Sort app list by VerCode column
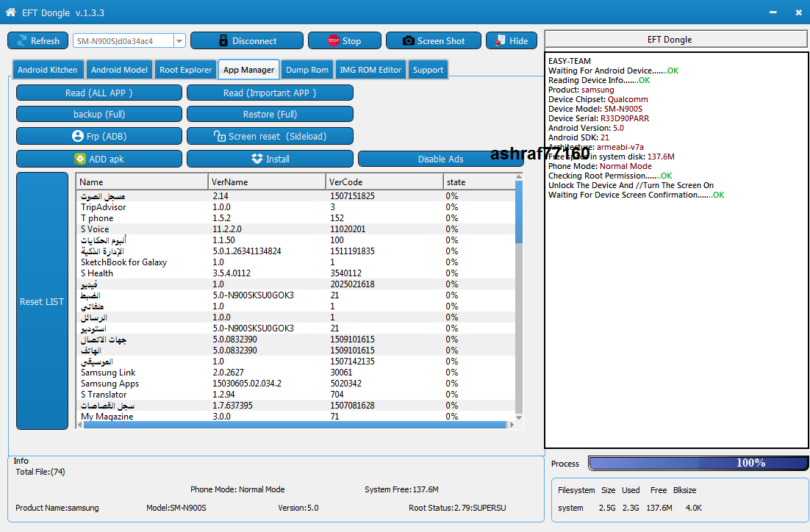 tap(384, 181)
